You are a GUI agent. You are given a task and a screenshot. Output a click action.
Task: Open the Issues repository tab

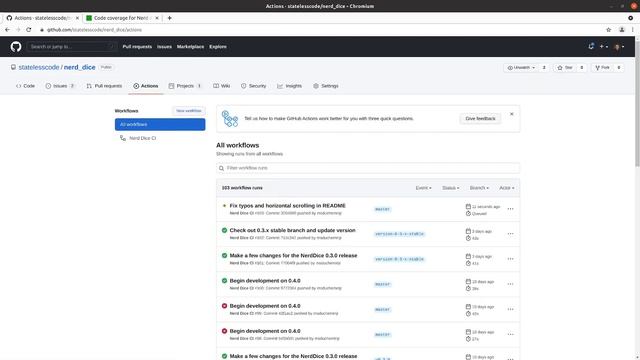[60, 86]
